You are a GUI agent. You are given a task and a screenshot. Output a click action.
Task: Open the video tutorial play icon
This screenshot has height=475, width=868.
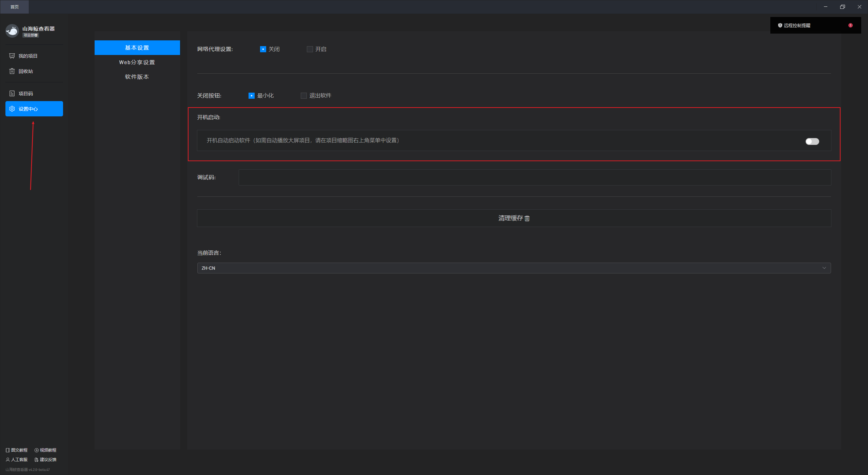click(x=36, y=450)
